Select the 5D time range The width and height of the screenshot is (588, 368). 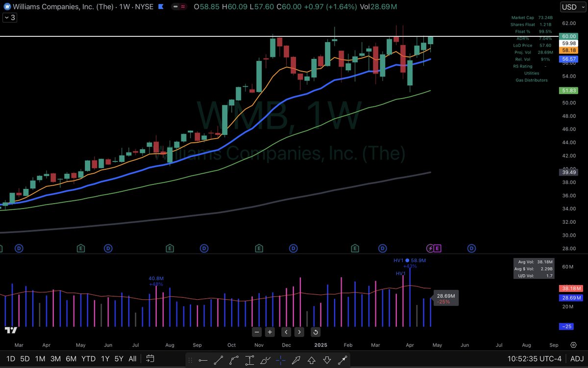(x=24, y=358)
